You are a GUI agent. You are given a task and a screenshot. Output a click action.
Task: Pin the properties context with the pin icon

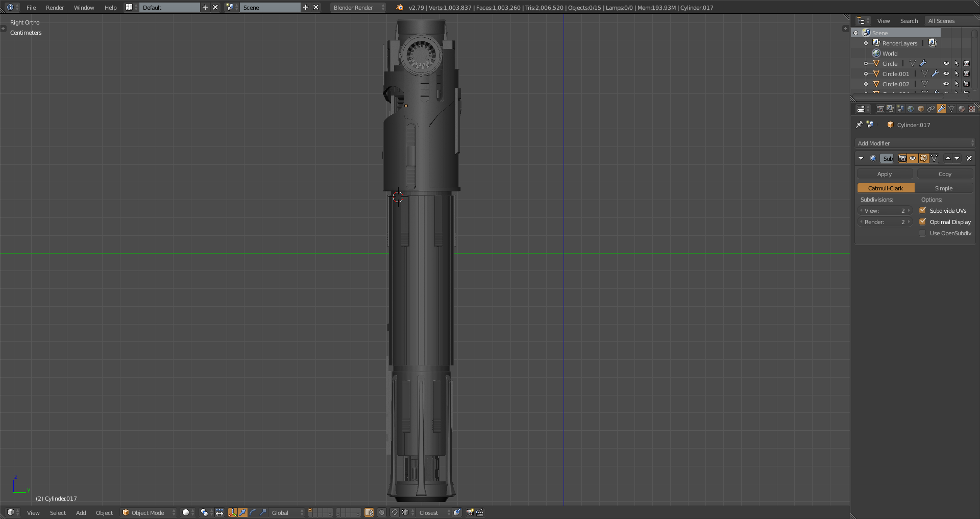(860, 125)
